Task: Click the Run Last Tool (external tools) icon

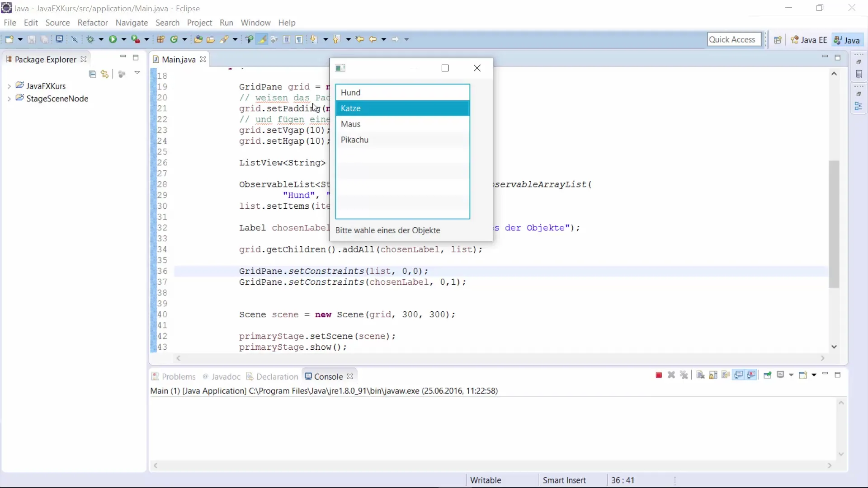Action: point(135,39)
